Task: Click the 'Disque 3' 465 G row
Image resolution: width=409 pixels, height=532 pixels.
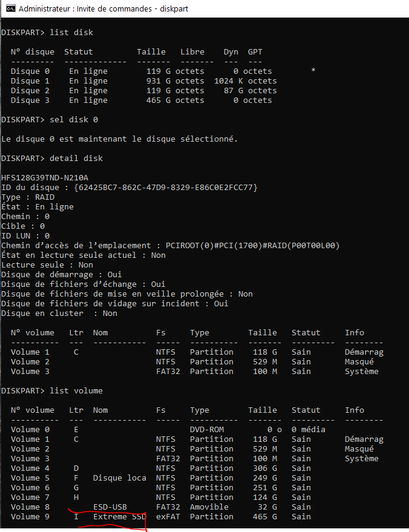Action: point(142,100)
